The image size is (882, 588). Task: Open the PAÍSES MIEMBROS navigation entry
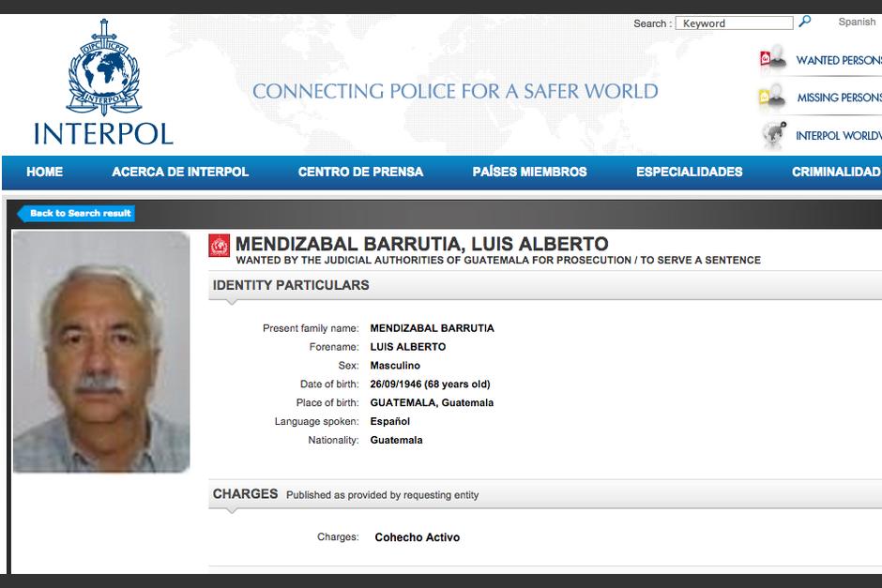[529, 173]
